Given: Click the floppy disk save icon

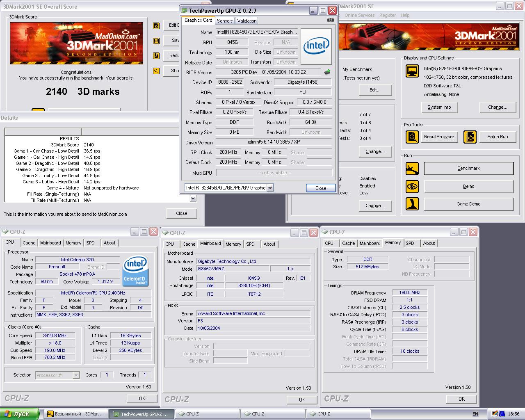Looking at the screenshot, I should [156, 41].
